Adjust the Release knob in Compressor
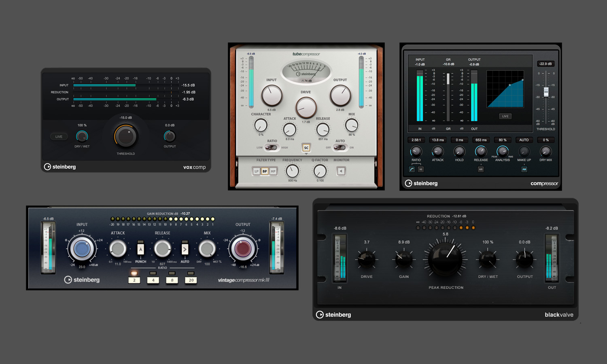Image resolution: width=607 pixels, height=364 pixels. (x=481, y=152)
